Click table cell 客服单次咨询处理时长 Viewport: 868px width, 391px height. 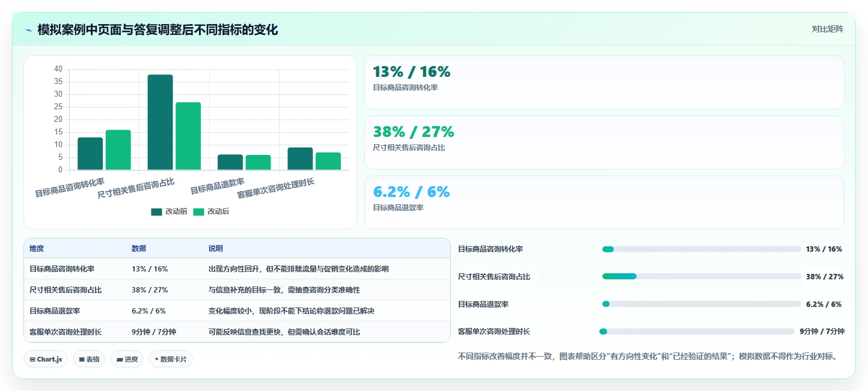coord(66,332)
